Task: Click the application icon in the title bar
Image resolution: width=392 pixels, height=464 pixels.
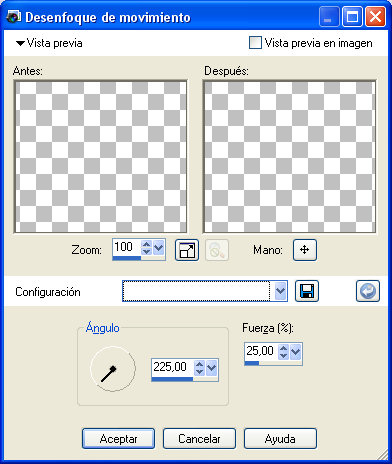Action: [14, 17]
